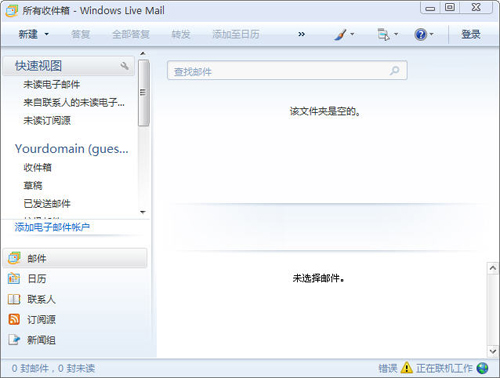Collapse the Yourdomain account header
Viewport: 500px width, 378px height.
coord(72,149)
